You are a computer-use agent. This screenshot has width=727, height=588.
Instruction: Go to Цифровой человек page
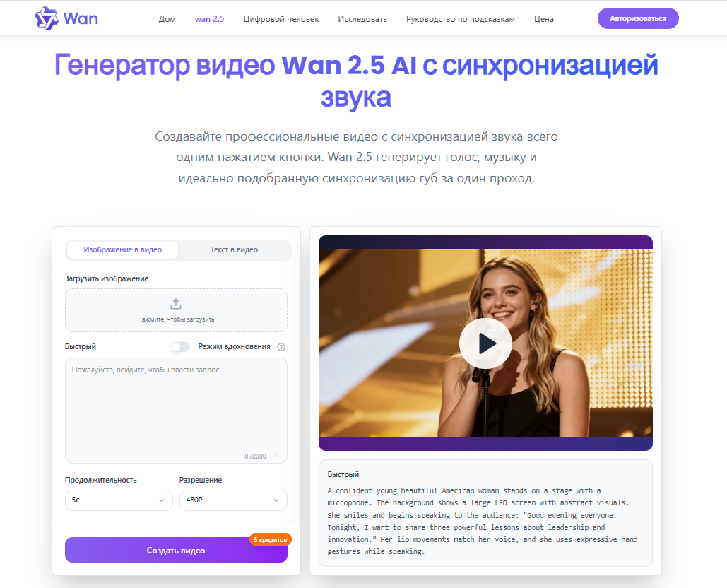[281, 19]
